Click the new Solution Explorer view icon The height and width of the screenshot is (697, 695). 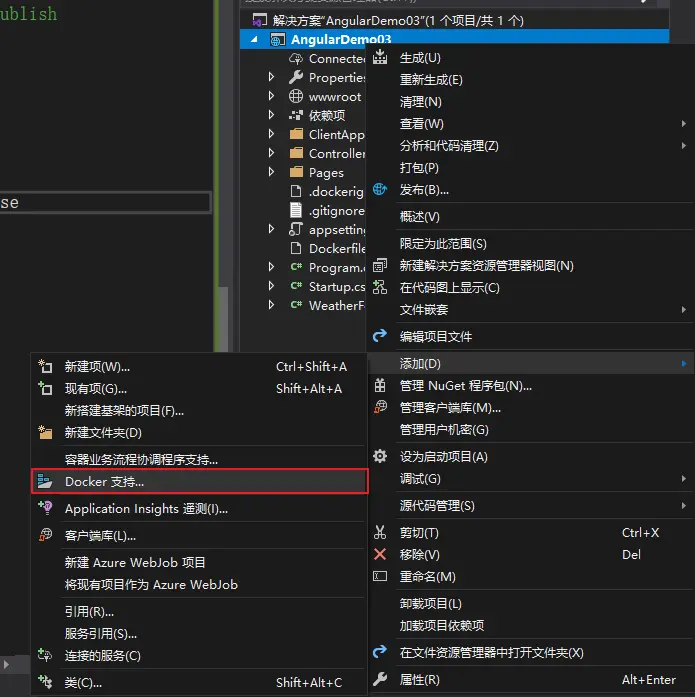click(x=380, y=265)
